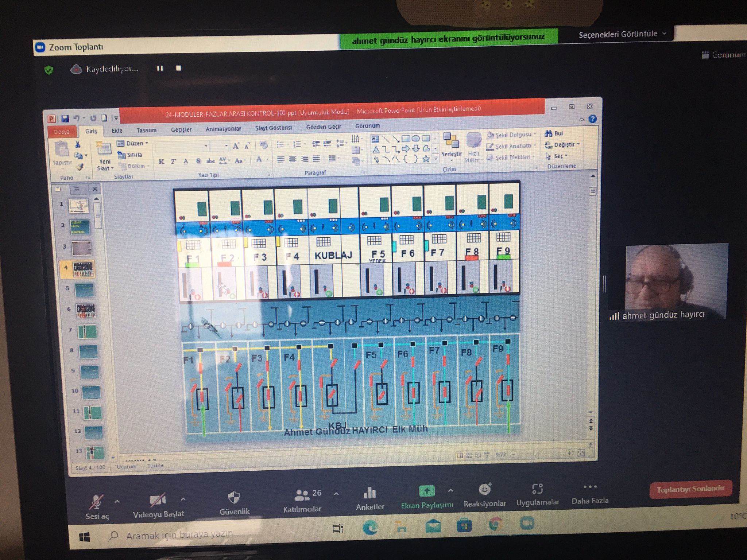
Task: Pause the Zoom recording
Action: point(160,68)
